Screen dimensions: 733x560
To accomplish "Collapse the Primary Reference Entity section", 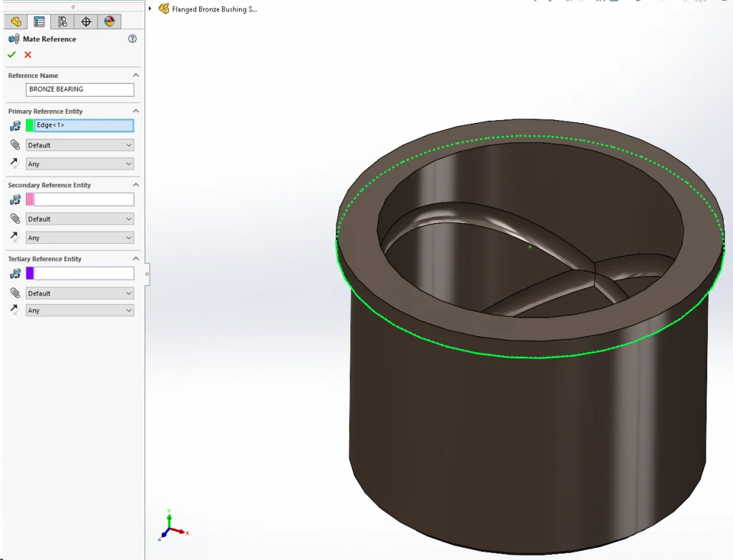I will 136,112.
